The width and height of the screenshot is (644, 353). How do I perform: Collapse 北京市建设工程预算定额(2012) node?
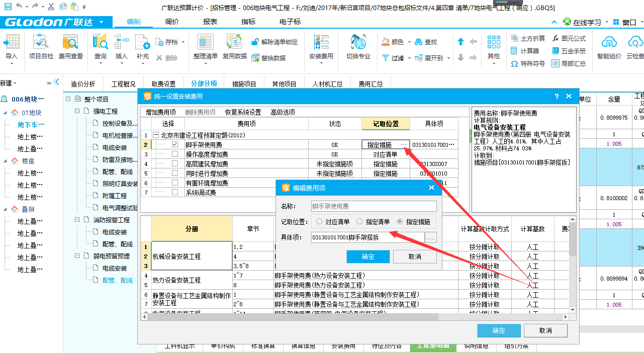156,135
